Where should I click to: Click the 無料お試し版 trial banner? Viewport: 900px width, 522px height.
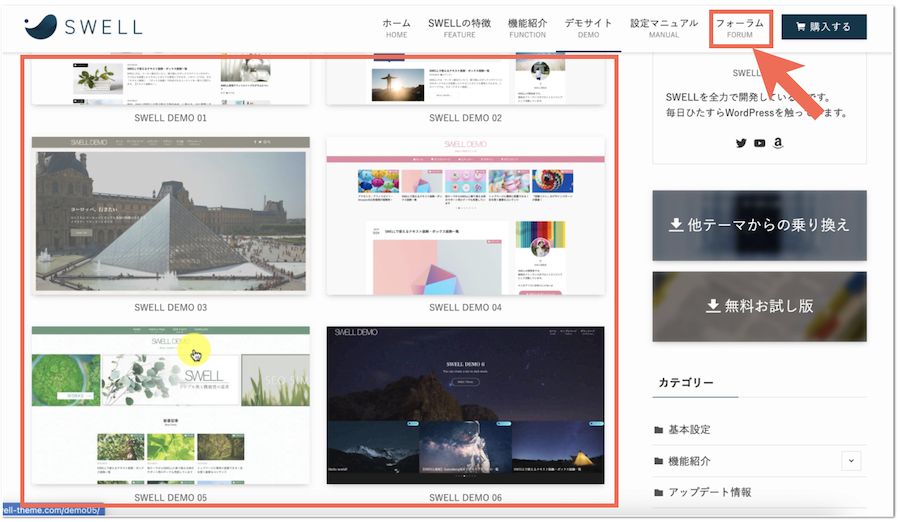pyautogui.click(x=759, y=306)
